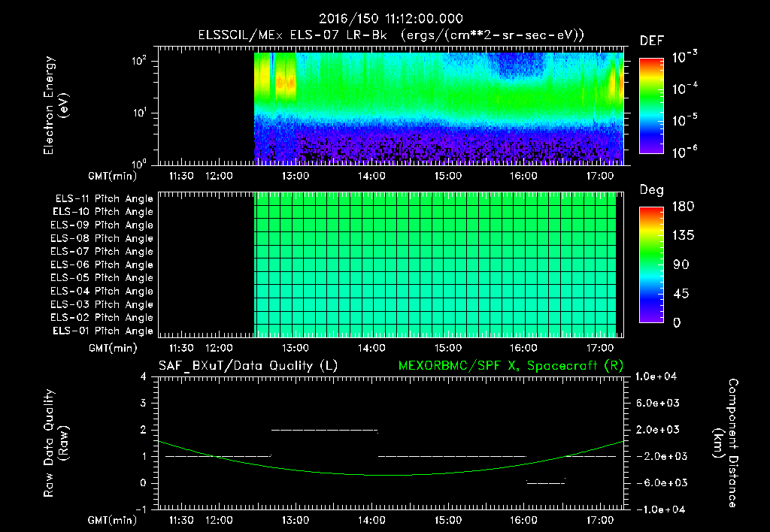The height and width of the screenshot is (532, 770).
Task: Click 'ELS-03 Pitch Angle' row label
Action: pos(102,304)
